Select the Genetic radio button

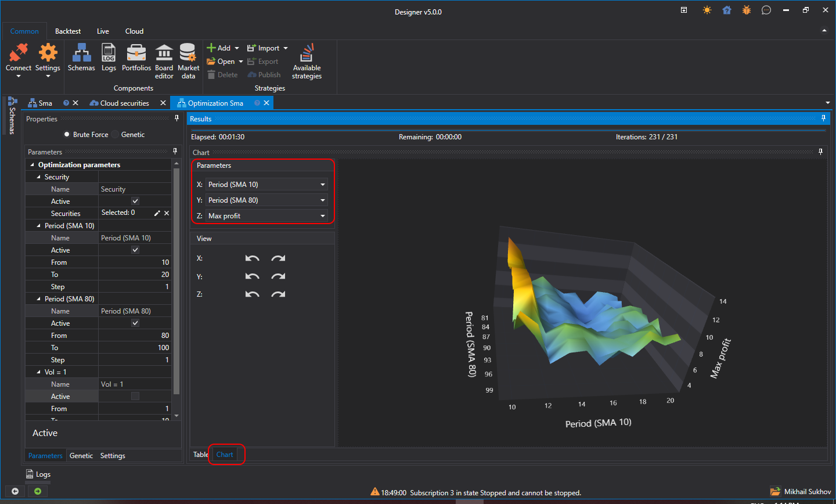click(x=115, y=135)
